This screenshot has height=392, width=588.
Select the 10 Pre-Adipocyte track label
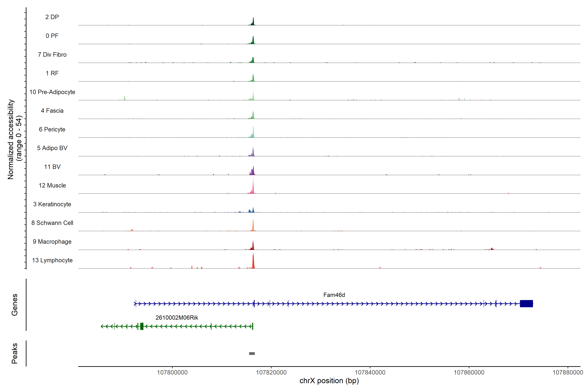click(x=52, y=92)
